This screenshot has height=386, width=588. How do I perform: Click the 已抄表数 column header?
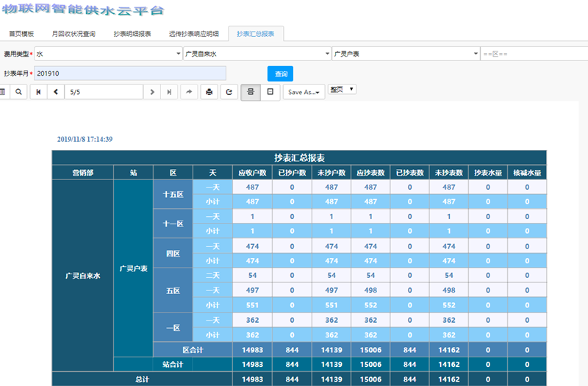pos(410,173)
